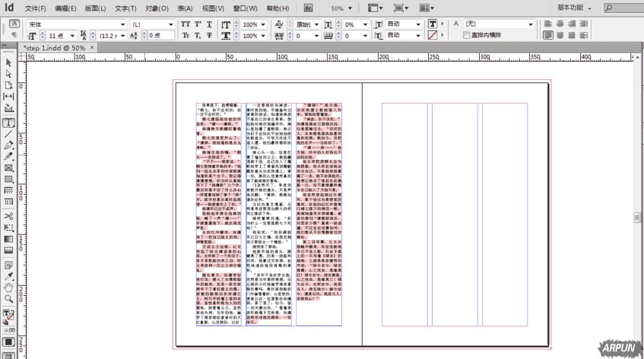Choose the Zoom magnifier tool
Screen dimensions: 644x359
tap(9, 298)
